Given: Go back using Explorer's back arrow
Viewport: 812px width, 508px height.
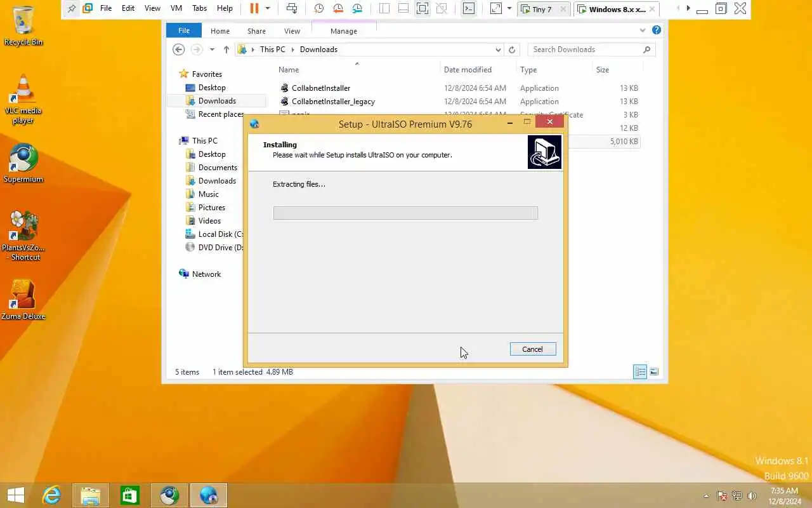Looking at the screenshot, I should coord(179,50).
